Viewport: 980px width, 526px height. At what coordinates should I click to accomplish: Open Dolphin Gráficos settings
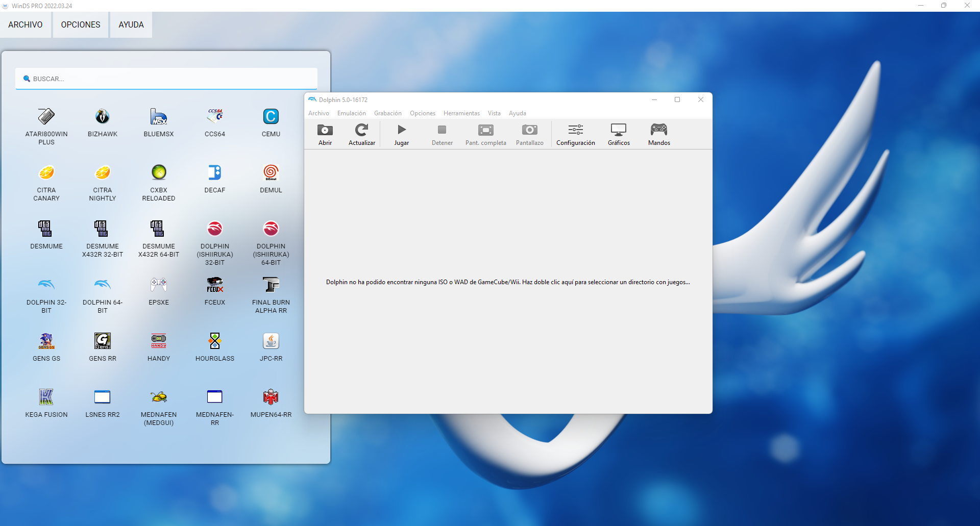pyautogui.click(x=619, y=135)
